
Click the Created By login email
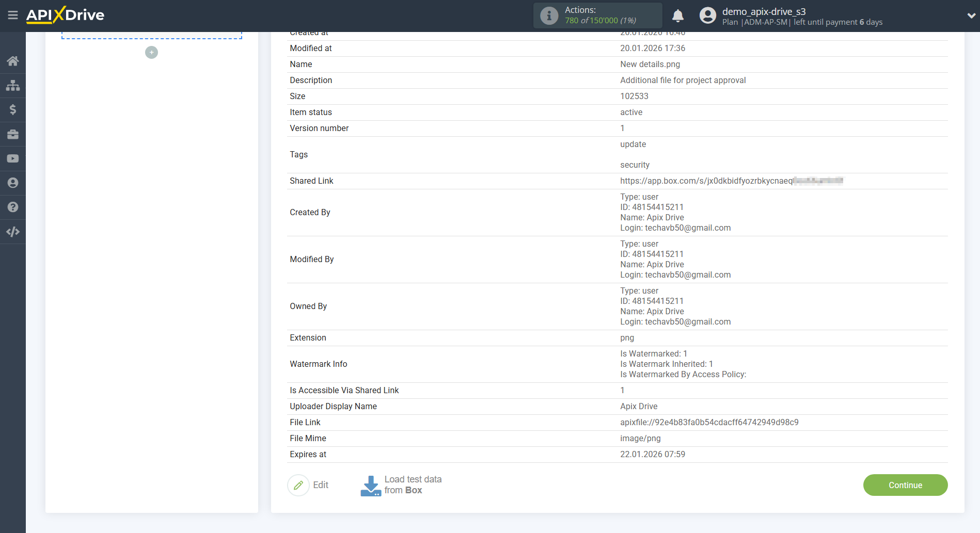point(688,228)
